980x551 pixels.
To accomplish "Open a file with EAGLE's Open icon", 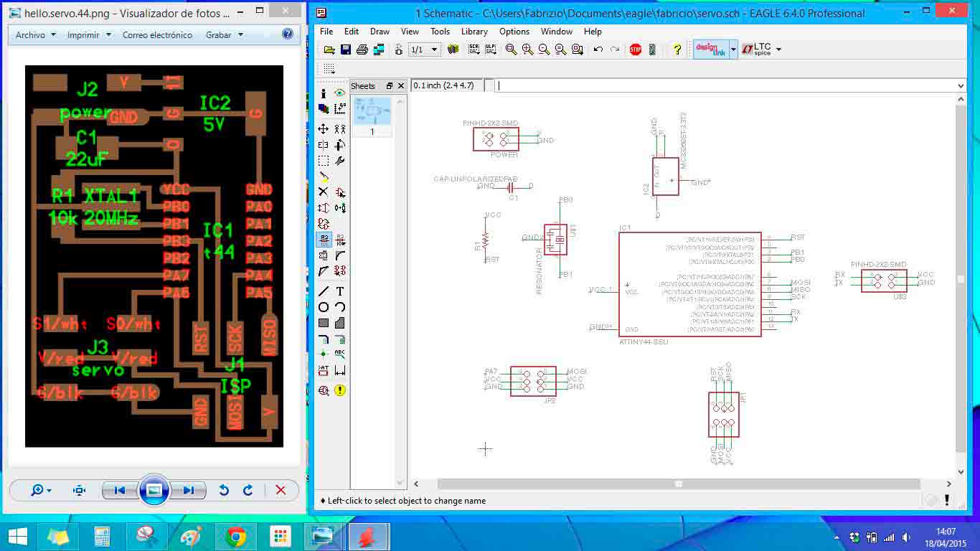I will [x=329, y=50].
